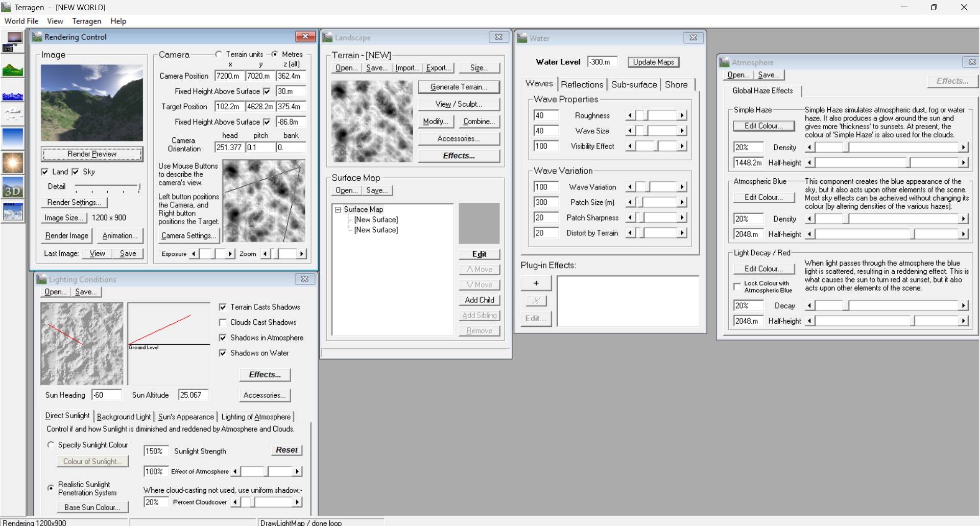Select the Surface Map root tree item
This screenshot has height=526, width=980.
coord(363,209)
